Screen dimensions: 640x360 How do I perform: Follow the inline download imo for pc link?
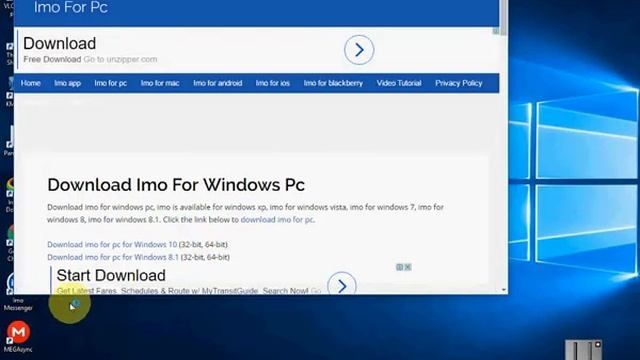277,220
